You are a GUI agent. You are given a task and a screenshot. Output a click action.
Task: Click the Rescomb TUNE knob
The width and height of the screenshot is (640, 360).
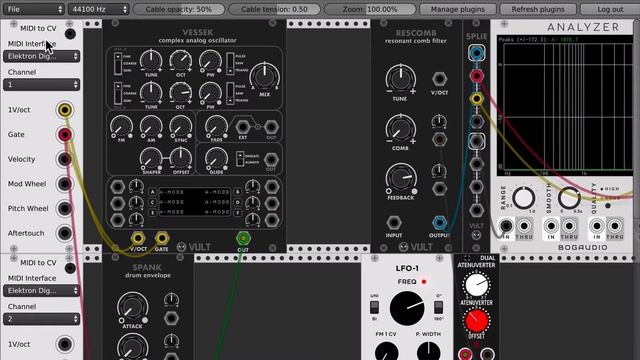(x=400, y=79)
